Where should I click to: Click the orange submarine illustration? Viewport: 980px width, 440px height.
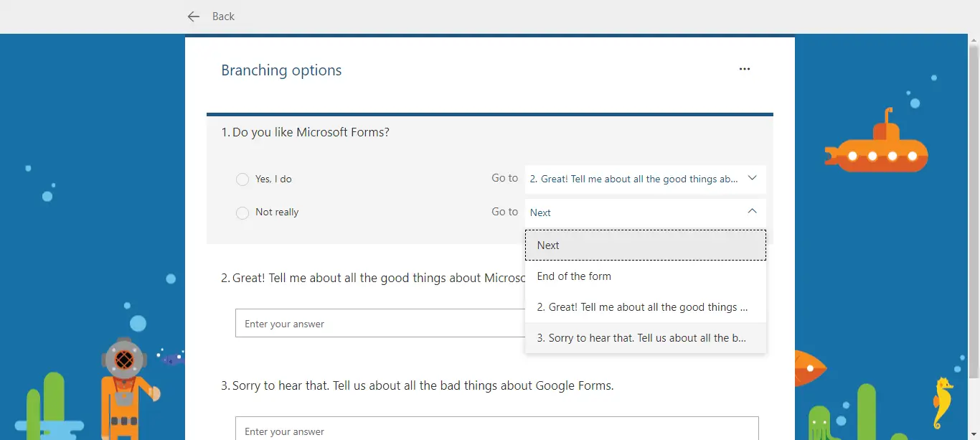pos(876,143)
